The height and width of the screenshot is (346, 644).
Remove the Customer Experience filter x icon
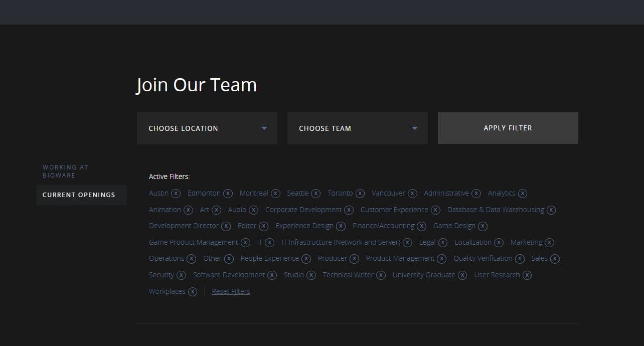pyautogui.click(x=435, y=210)
